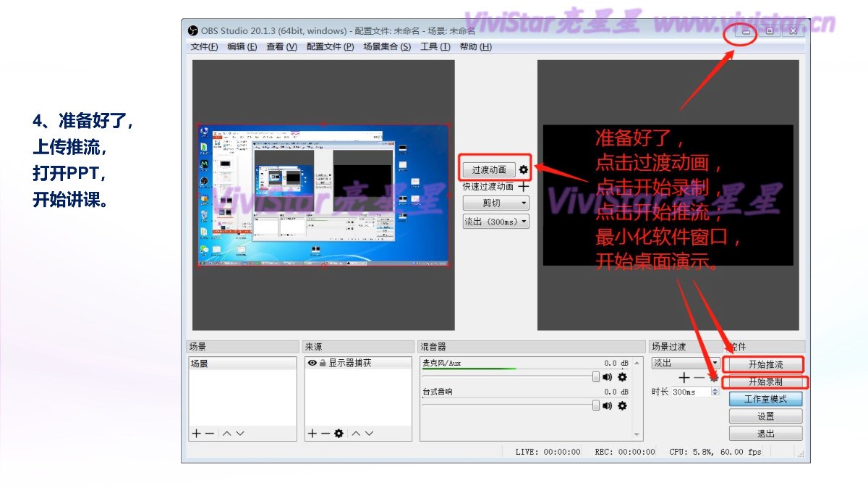This screenshot has height=488, width=868.
Task: Click the 时长 300ms duration field
Action: click(691, 392)
